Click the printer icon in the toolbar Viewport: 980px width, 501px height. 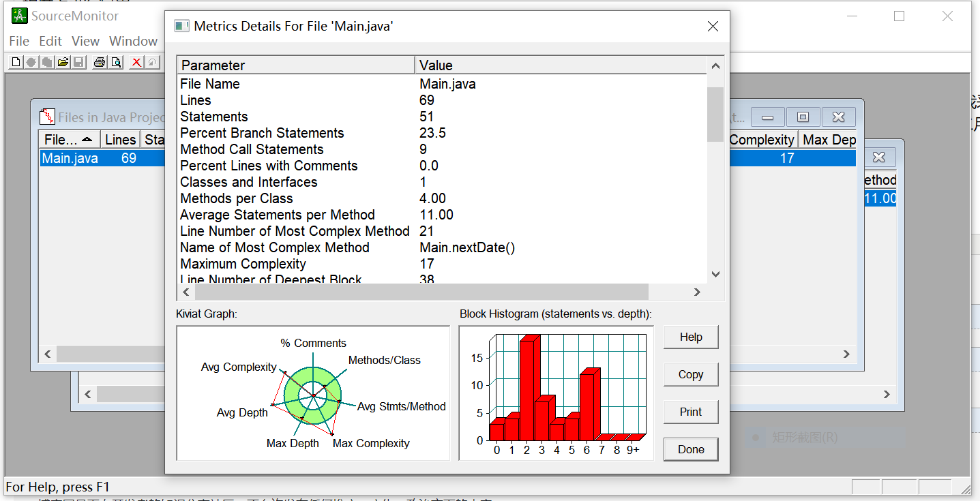tap(100, 62)
